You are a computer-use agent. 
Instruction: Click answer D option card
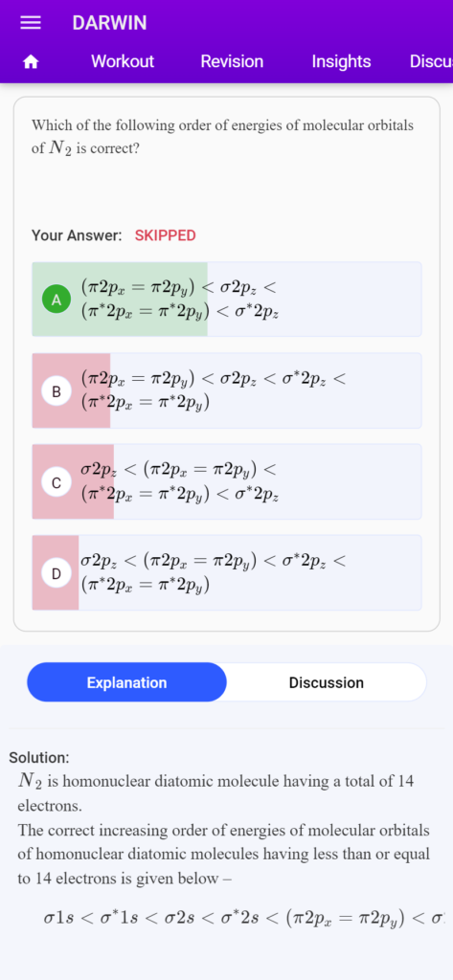pos(226,572)
